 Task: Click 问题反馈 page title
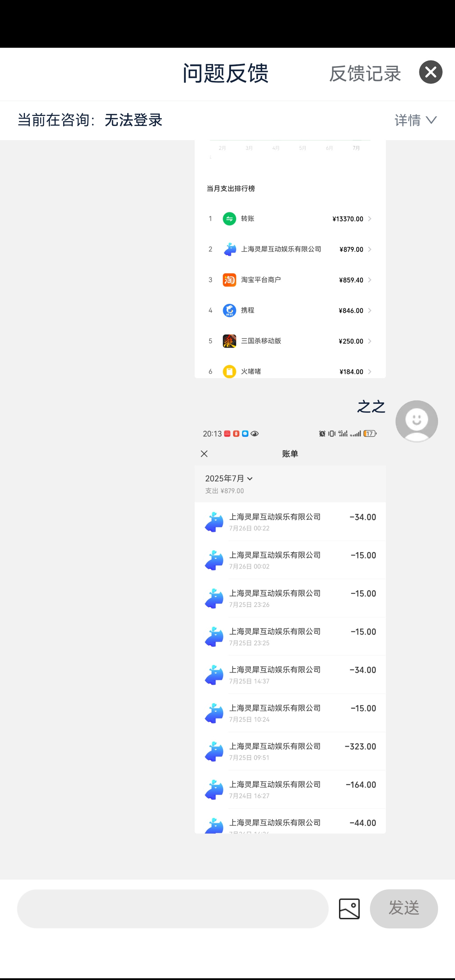tap(226, 73)
